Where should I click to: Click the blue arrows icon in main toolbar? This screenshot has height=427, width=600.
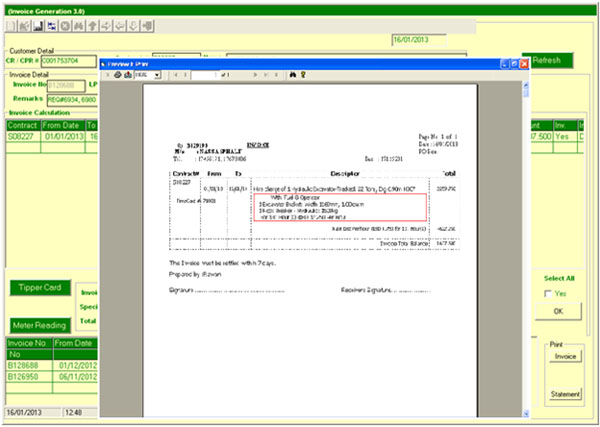coord(52,26)
